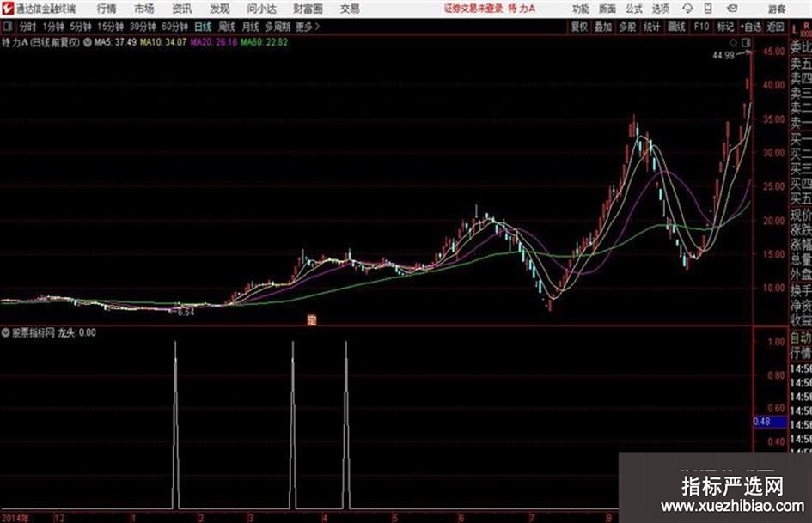Click the settings icon beside 股票指标网

[6, 333]
